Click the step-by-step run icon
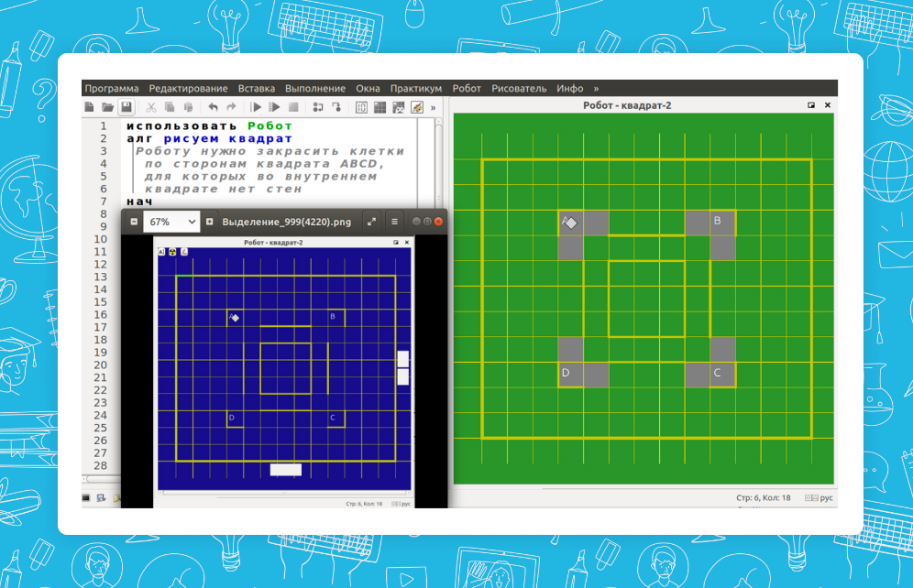The height and width of the screenshot is (588, 913). [x=275, y=107]
